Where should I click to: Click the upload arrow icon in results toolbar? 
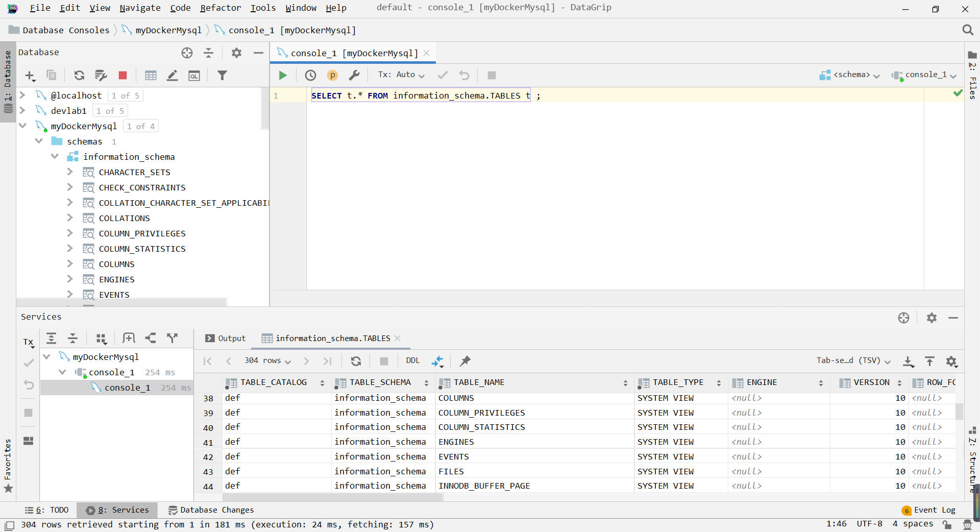click(930, 361)
